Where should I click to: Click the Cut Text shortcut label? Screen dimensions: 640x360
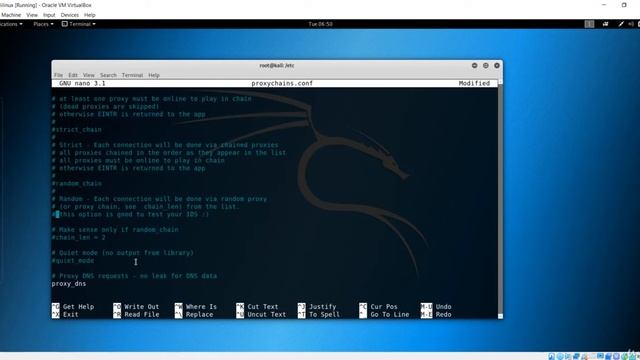tap(262, 307)
